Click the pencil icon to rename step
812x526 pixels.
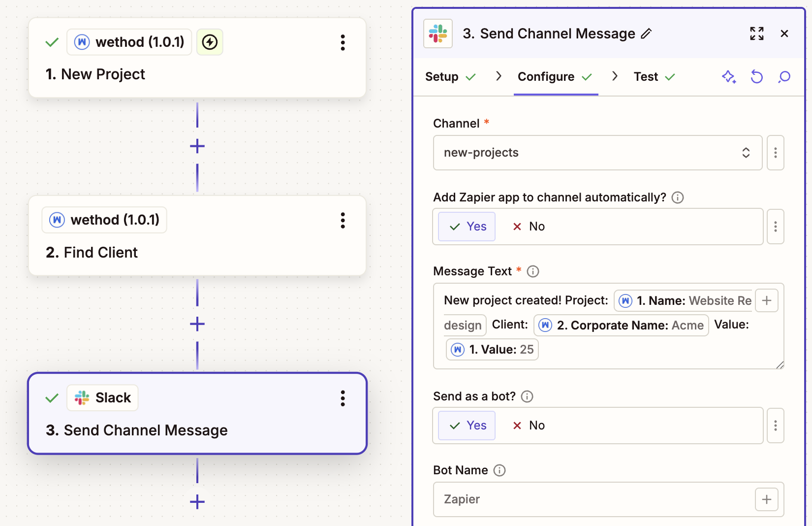point(646,33)
